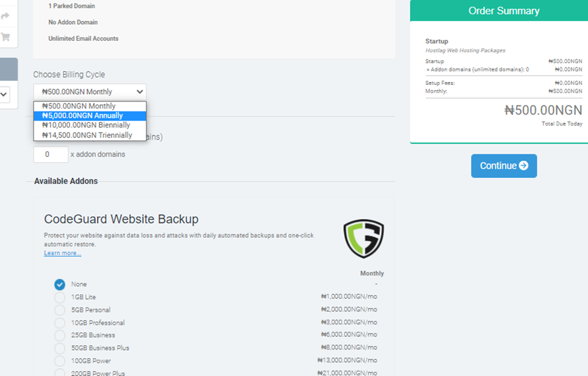The image size is (588, 376).
Task: Pick the 10GB Professional backup plan
Action: [60, 322]
